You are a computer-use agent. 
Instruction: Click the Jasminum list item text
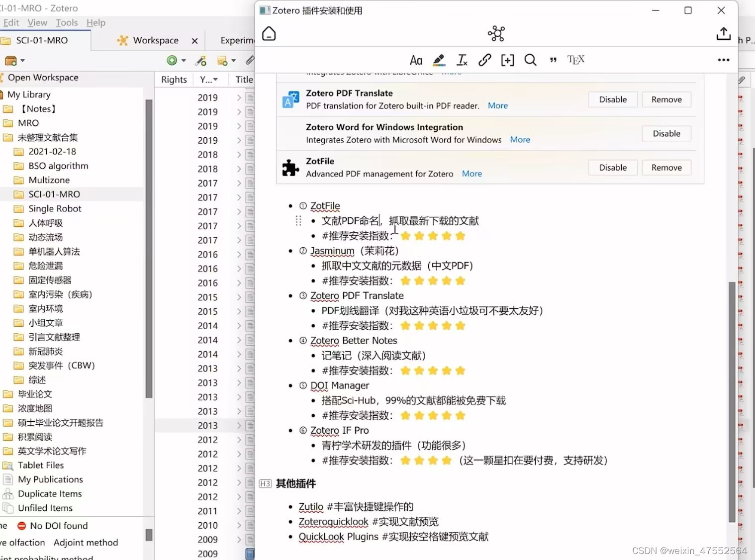(354, 251)
